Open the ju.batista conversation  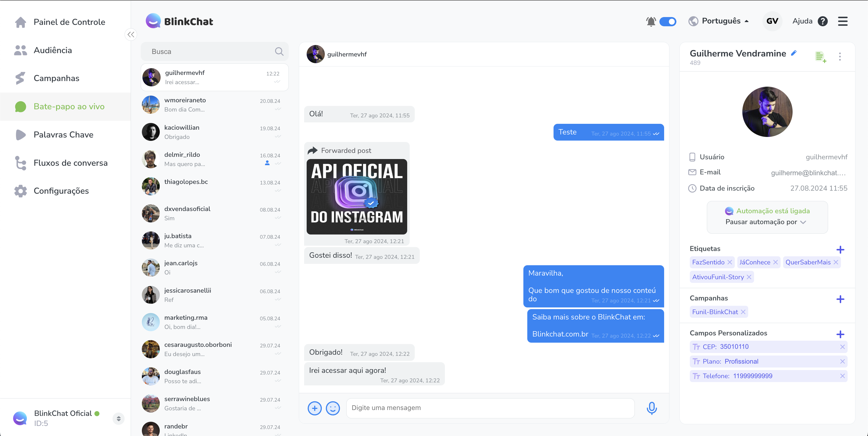pyautogui.click(x=214, y=240)
